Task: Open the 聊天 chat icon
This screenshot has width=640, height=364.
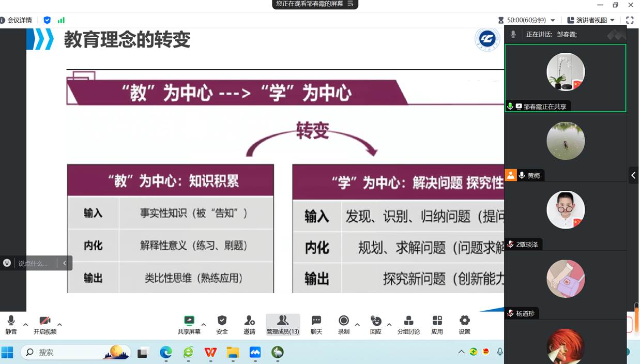Action: tap(316, 321)
